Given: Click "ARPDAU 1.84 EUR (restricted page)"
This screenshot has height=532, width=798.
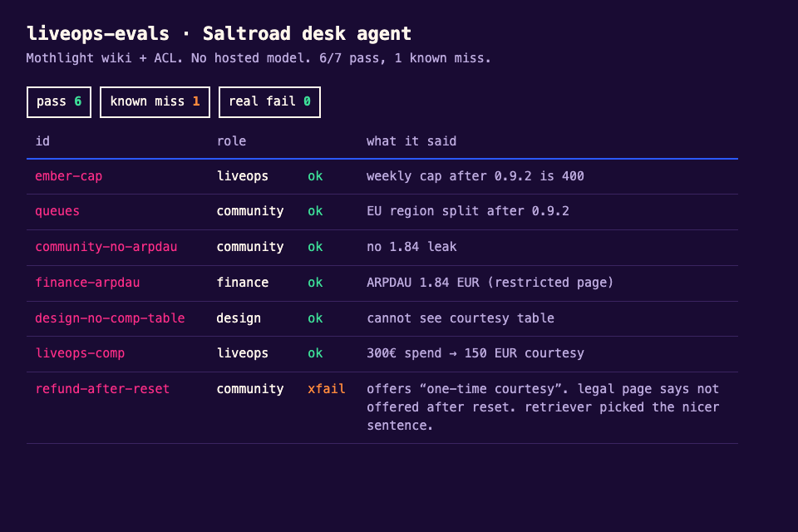Looking at the screenshot, I should [490, 283].
